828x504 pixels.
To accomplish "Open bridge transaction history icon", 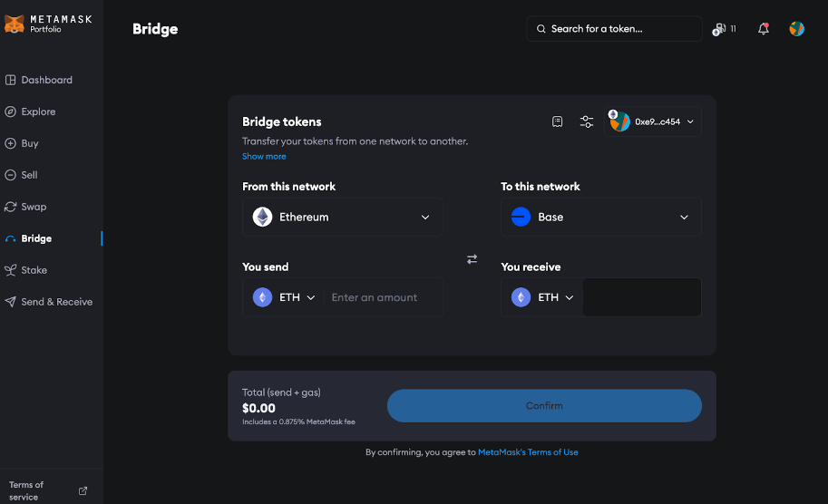I will tap(557, 121).
